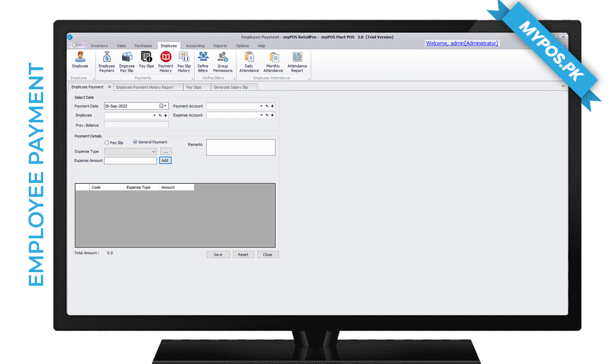This screenshot has height=364, width=610.
Task: Switch to the Generate Salary Slip tab
Action: pyautogui.click(x=231, y=87)
